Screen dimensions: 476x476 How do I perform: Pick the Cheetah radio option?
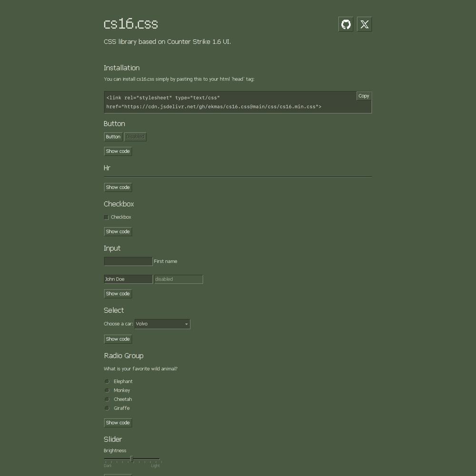pos(107,399)
